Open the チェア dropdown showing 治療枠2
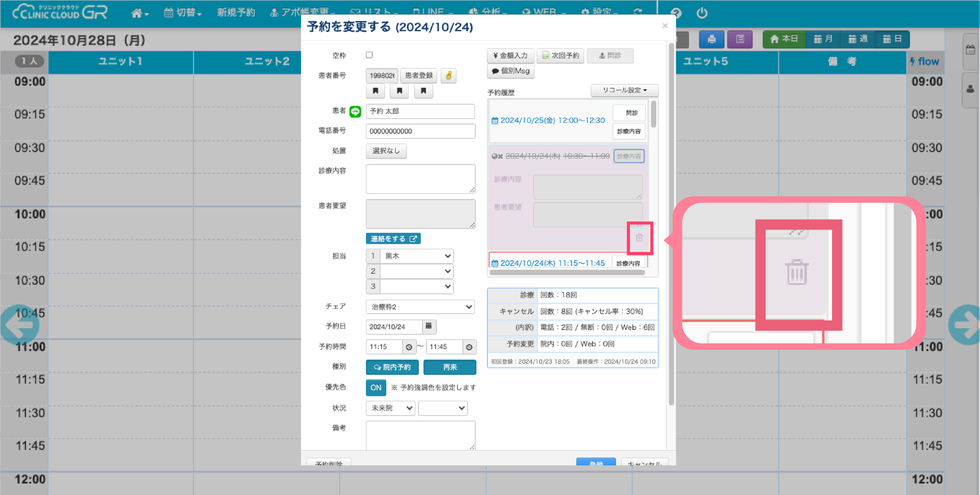Viewport: 980px width, 495px height. click(420, 306)
